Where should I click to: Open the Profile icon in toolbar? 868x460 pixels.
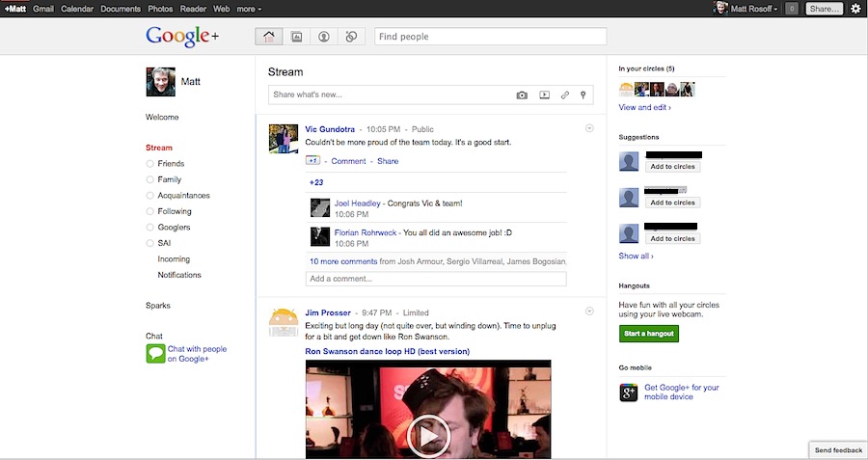pyautogui.click(x=324, y=37)
